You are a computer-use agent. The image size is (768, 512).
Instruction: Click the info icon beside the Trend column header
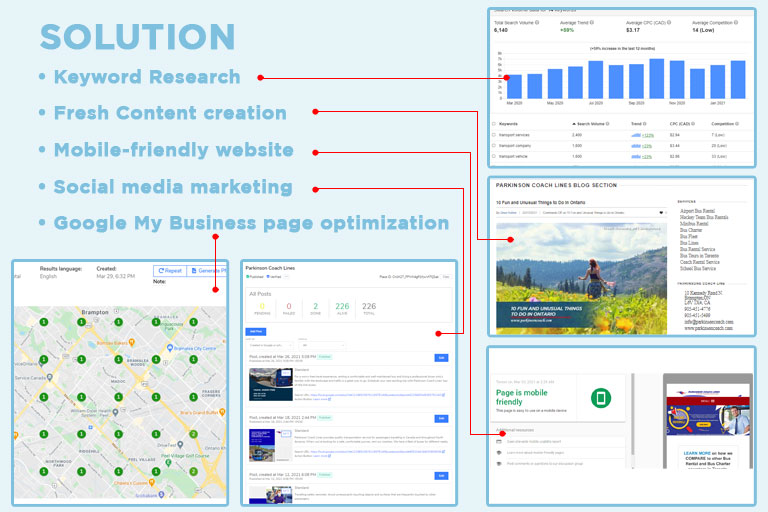point(645,124)
